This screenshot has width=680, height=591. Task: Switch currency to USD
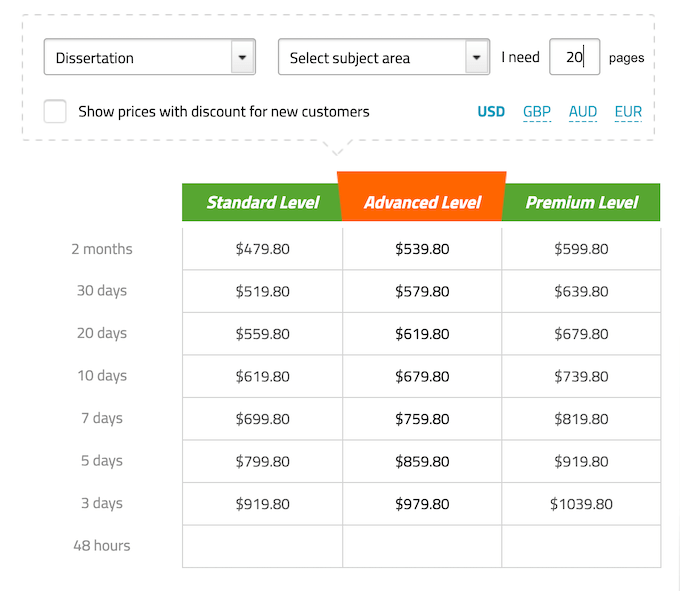pos(491,112)
